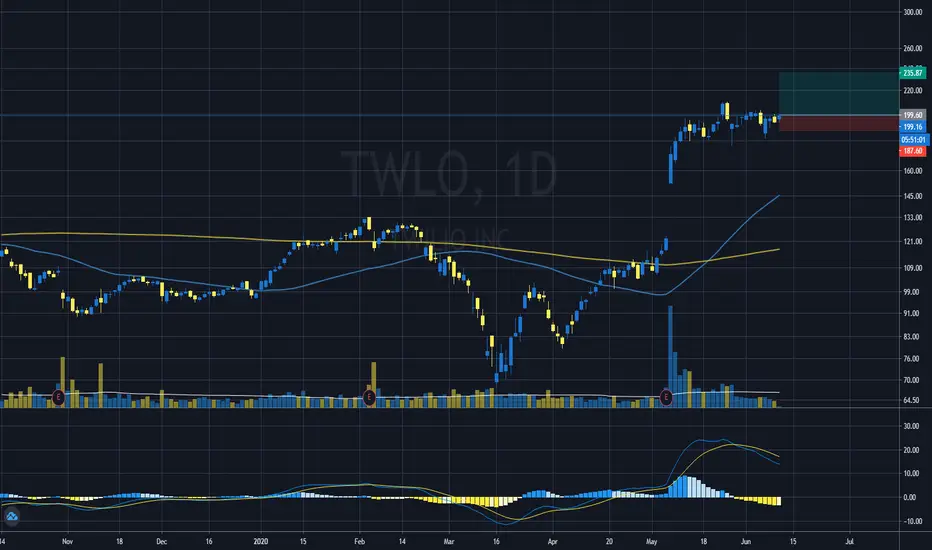932x550 pixels.
Task: Click the 145.00 price axis label
Action: tap(912, 196)
